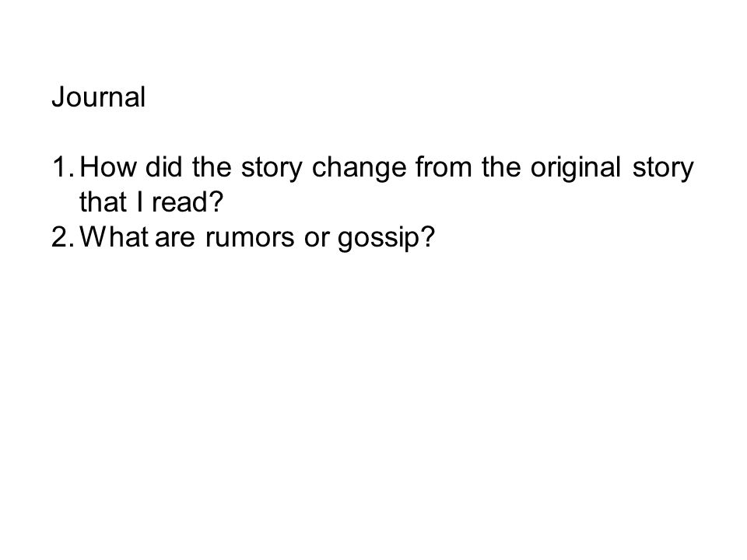Click the "Journal" heading text
Screen dimensions: 747x560
coord(99,98)
